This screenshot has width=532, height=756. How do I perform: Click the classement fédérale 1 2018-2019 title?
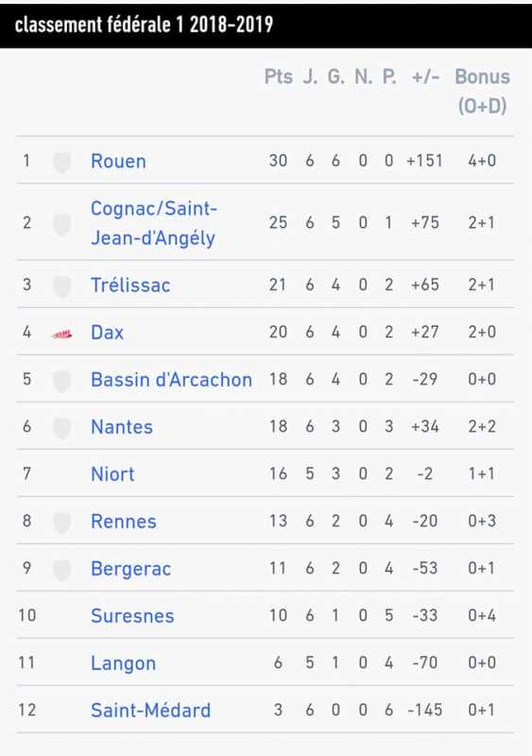pos(144,25)
